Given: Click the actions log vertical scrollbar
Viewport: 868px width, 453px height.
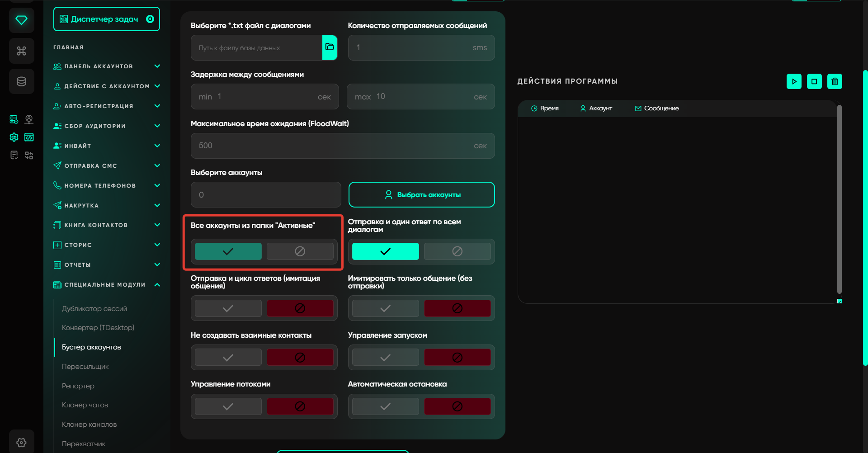Looking at the screenshot, I should [x=839, y=199].
